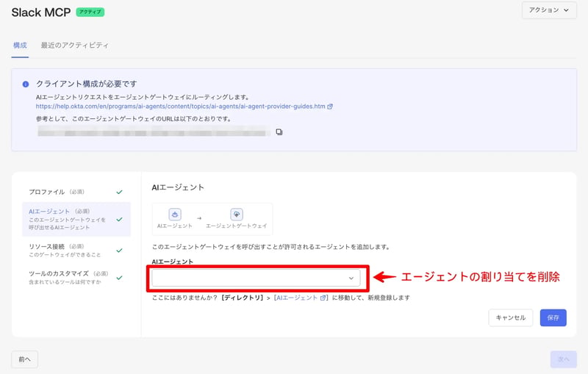Switch to the 構成 tab
This screenshot has height=374, width=588.
click(20, 46)
